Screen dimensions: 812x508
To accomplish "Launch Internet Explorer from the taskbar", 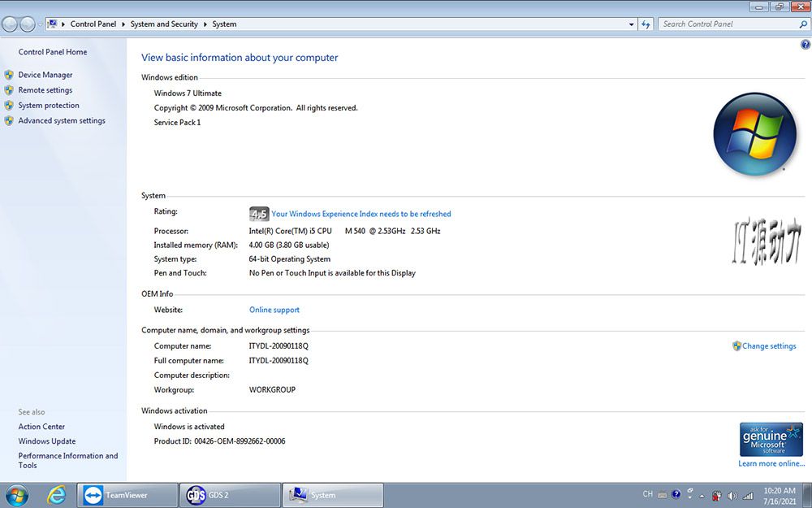I will (56, 496).
